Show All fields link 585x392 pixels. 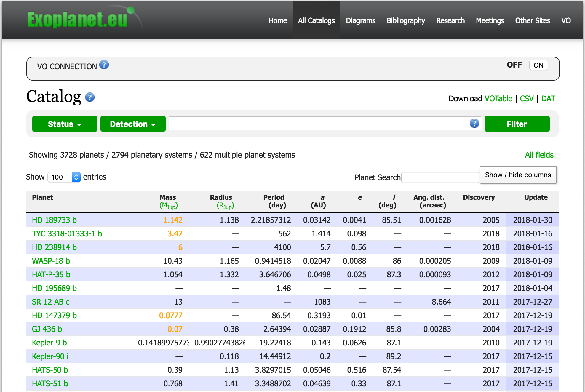539,155
